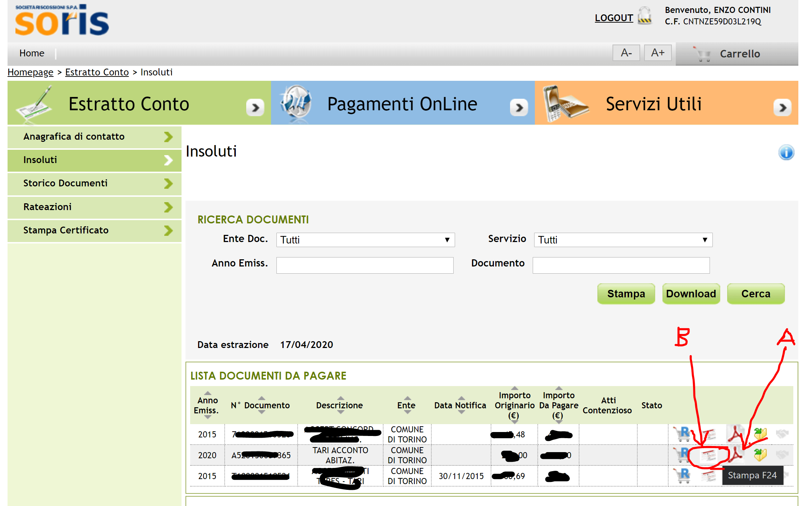Click the cart R icon in the last document row

pos(682,476)
